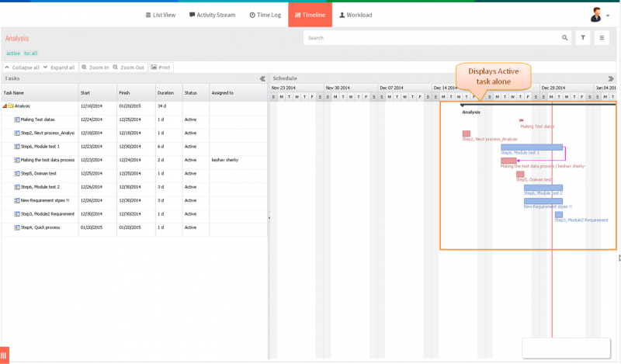Screen dimensions: 621x364
Task: Click the Zoom In magnifier button
Action: [95, 68]
